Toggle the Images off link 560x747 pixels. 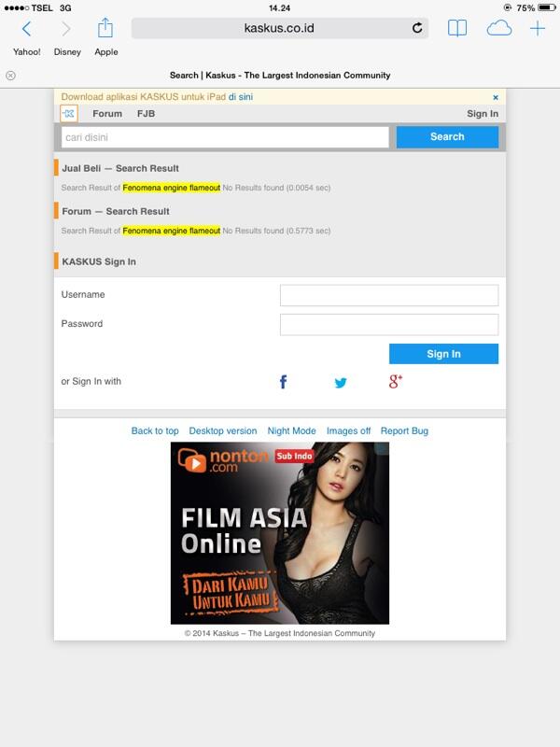(348, 430)
